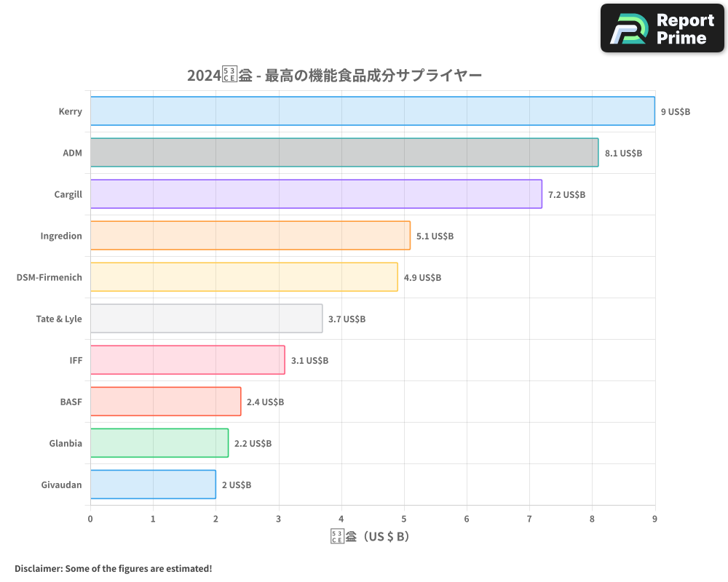This screenshot has height=582, width=728.
Task: Click the Kerry axis label
Action: coord(70,112)
